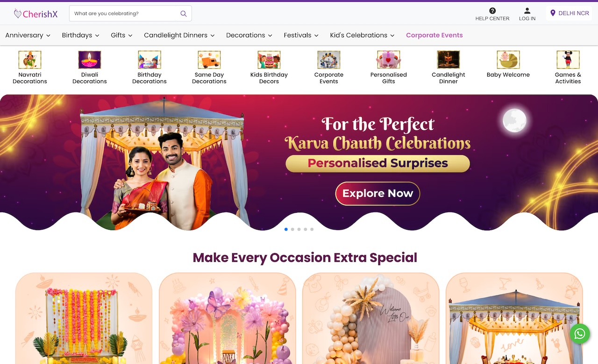Open the marigold flower decoration thumbnail
The width and height of the screenshot is (598, 364).
(x=84, y=318)
